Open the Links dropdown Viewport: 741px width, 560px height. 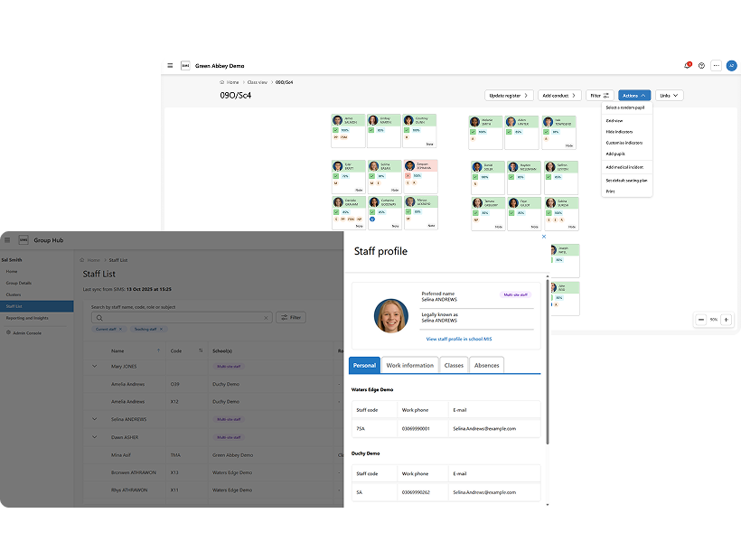[669, 95]
